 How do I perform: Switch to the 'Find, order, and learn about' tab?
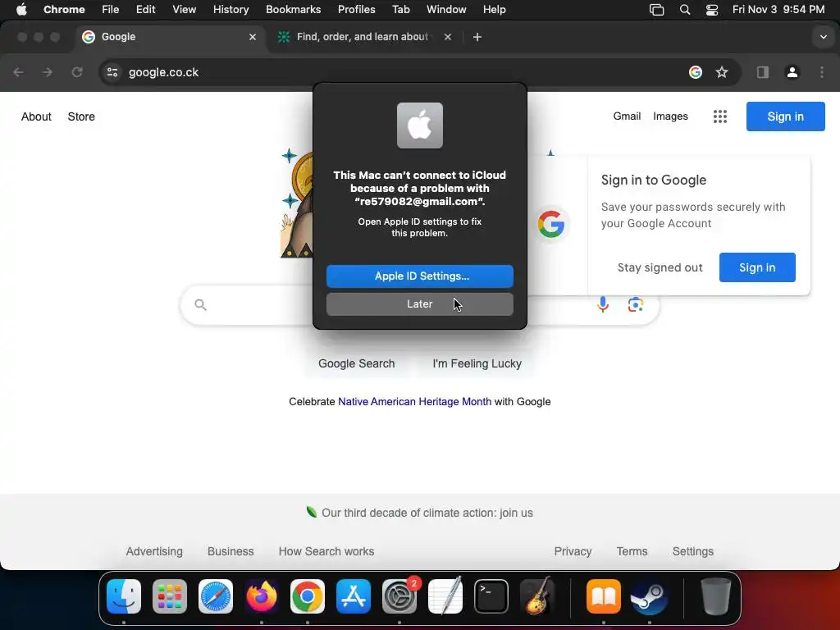(x=362, y=37)
